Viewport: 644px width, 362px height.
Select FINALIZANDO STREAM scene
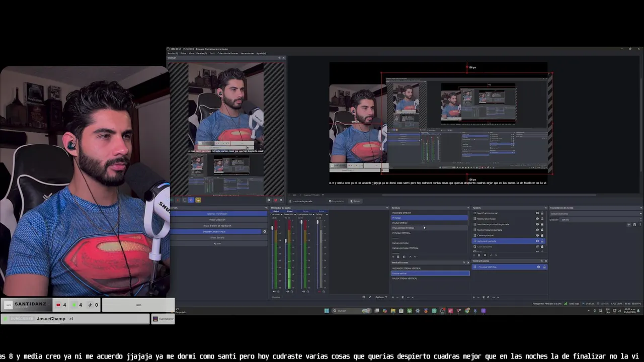click(x=430, y=228)
